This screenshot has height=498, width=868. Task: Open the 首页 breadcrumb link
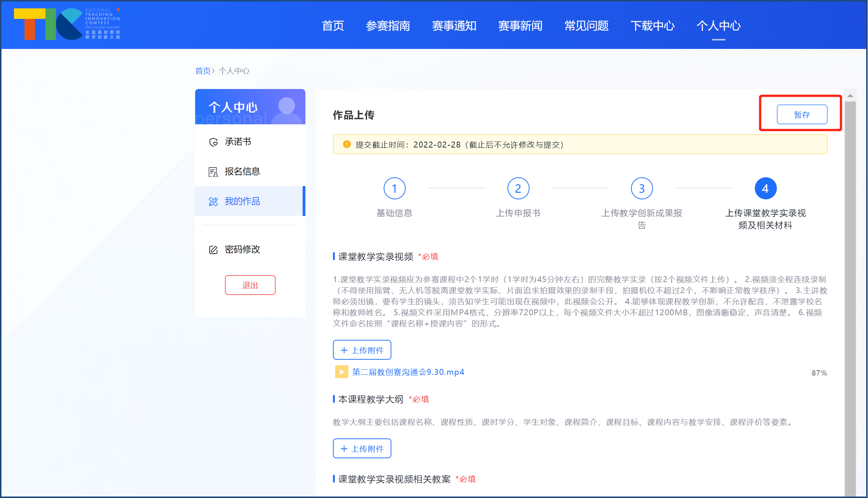point(203,71)
